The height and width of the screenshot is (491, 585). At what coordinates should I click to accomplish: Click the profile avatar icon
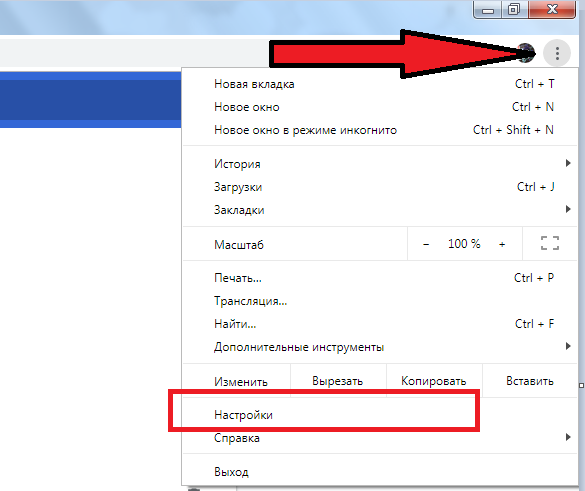click(526, 53)
